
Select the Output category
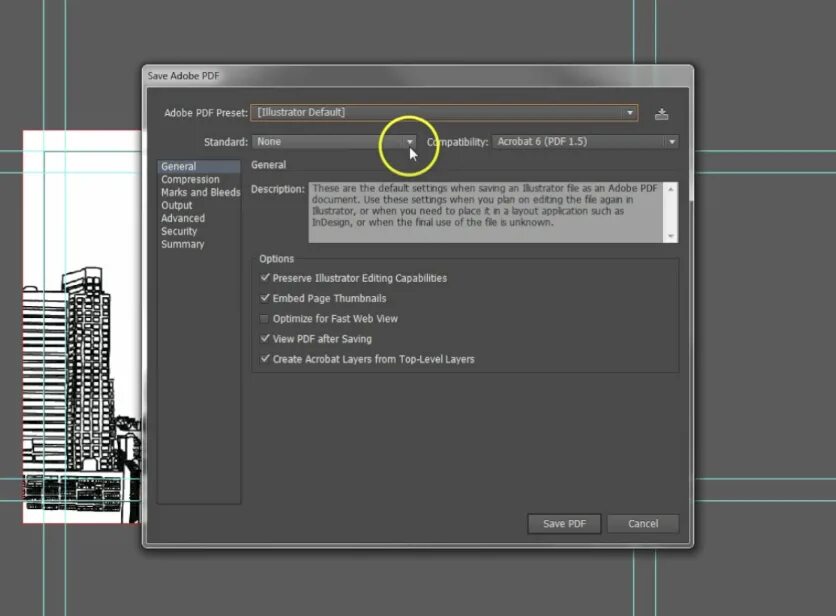199,205
